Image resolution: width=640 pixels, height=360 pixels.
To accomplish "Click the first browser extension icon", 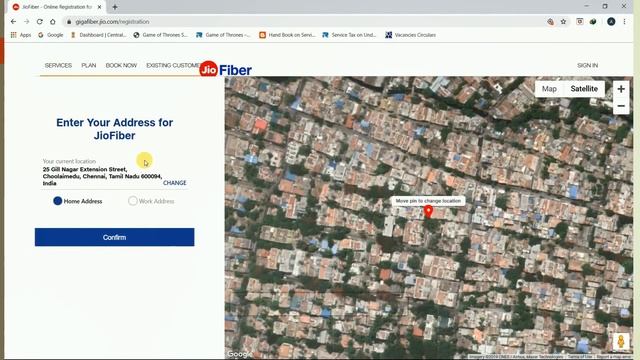I will [580, 22].
